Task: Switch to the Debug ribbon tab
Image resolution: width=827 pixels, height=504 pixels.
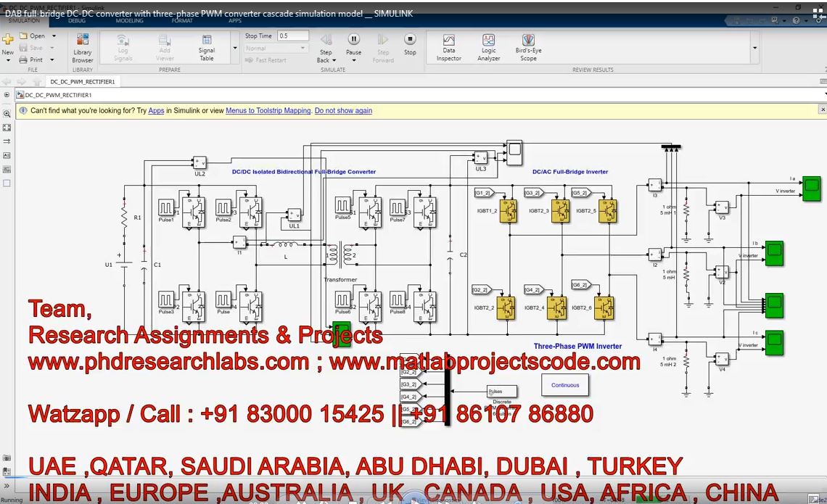Action: [x=77, y=20]
